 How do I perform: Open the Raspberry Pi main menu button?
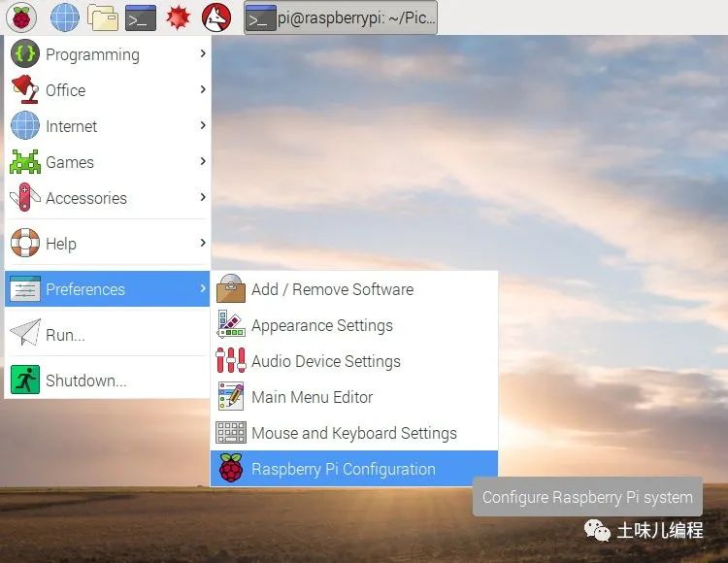[x=21, y=17]
